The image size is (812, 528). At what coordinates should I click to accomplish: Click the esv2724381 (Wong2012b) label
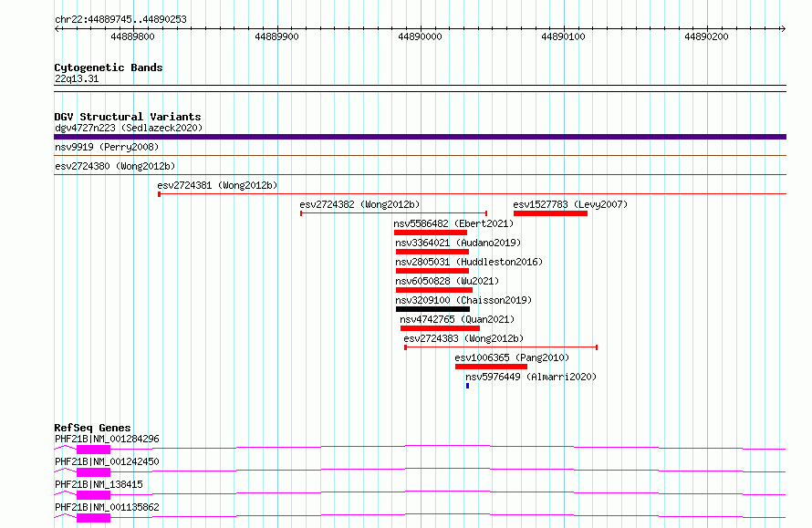click(217, 185)
